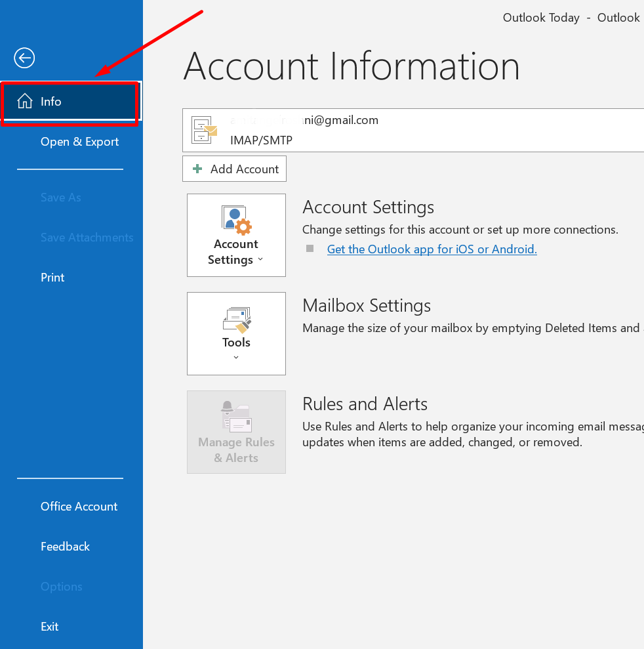Click the IMAP/SMTP account type text
Image resolution: width=644 pixels, height=649 pixels.
[262, 140]
